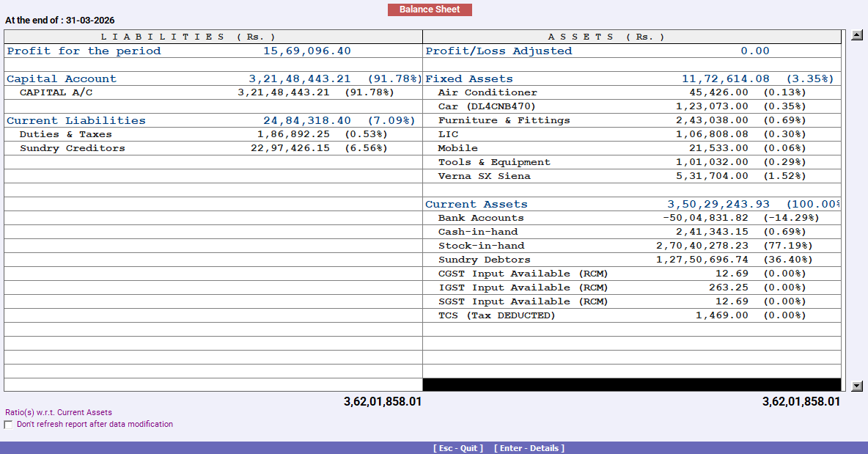Enable don't refresh report after data modification
Image resolution: width=868 pixels, height=454 pixels.
click(x=8, y=424)
